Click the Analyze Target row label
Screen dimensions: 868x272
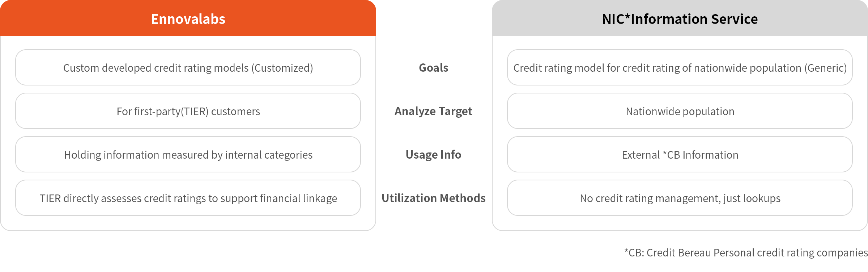(x=433, y=111)
